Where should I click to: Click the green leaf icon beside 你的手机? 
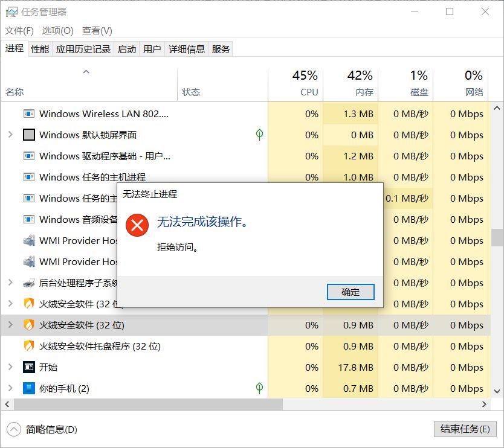point(259,388)
